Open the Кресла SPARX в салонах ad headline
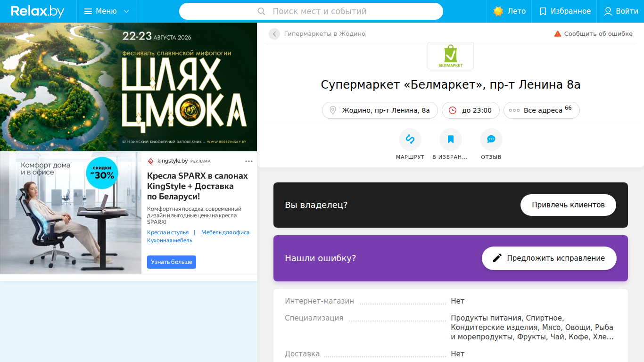The width and height of the screenshot is (644, 362). pyautogui.click(x=197, y=186)
